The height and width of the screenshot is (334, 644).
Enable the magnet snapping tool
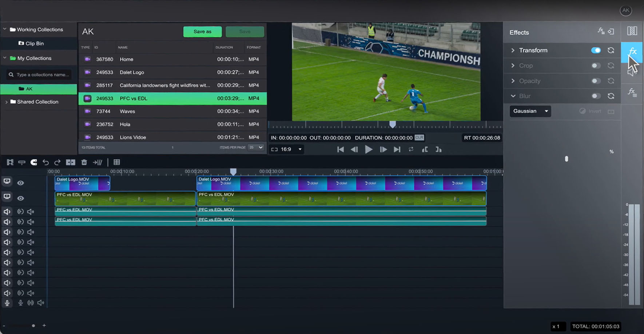pos(33,162)
